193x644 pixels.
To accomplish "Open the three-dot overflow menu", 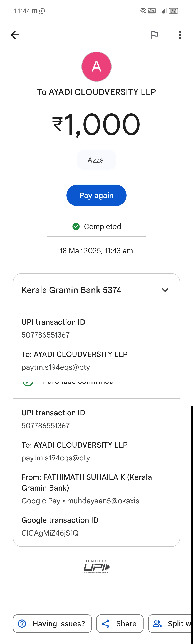I will coord(180,35).
